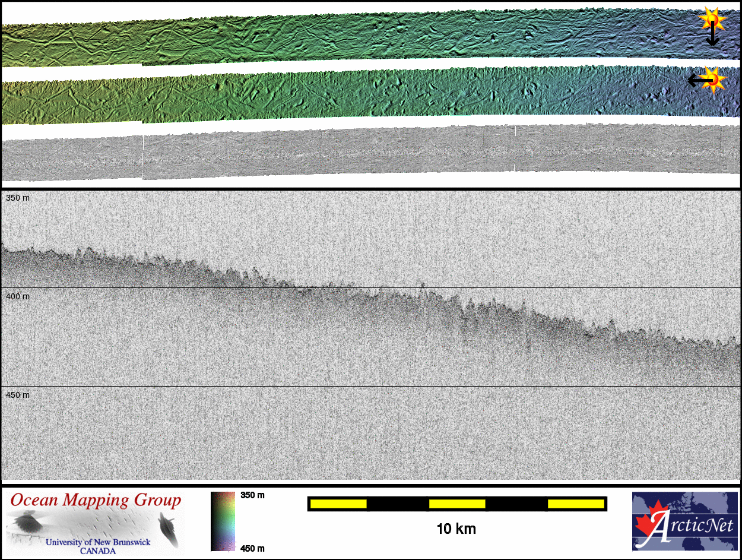
Task: Click the 10 km scale bar label
Action: tap(456, 529)
